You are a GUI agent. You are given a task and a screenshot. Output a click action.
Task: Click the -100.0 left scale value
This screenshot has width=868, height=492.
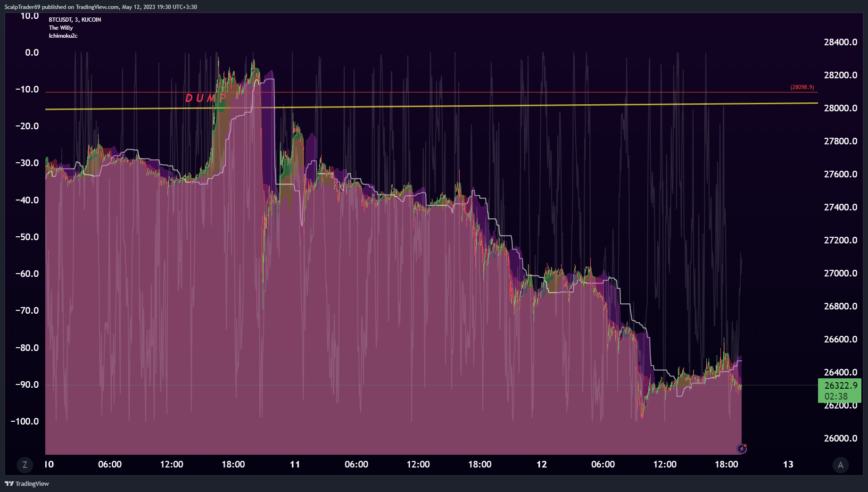25,421
